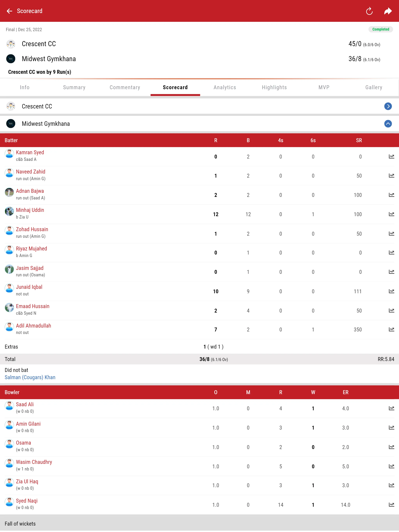The height and width of the screenshot is (532, 399).
Task: Switch to the MVP tab
Action: 324,87
